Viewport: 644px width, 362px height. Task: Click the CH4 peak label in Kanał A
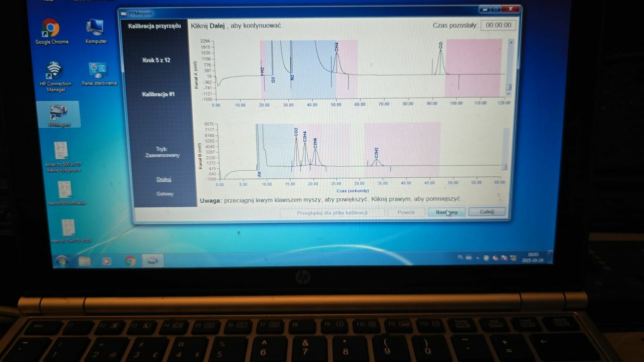(336, 47)
